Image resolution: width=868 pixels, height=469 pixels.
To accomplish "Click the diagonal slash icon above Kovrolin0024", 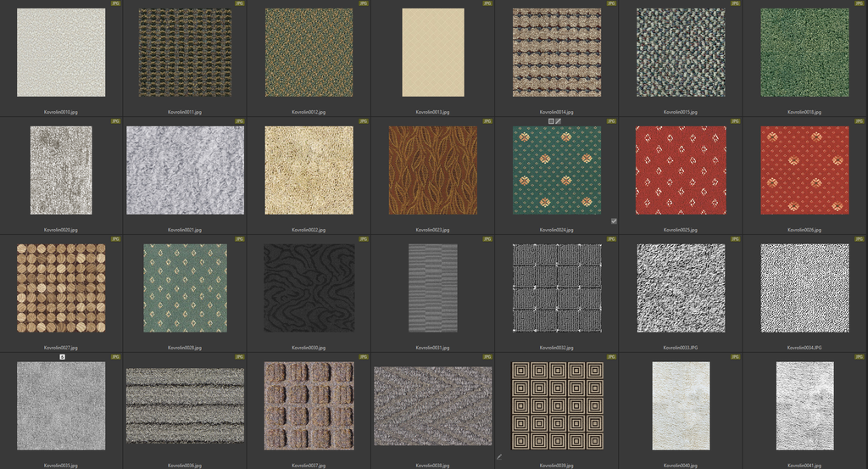I will tap(559, 121).
